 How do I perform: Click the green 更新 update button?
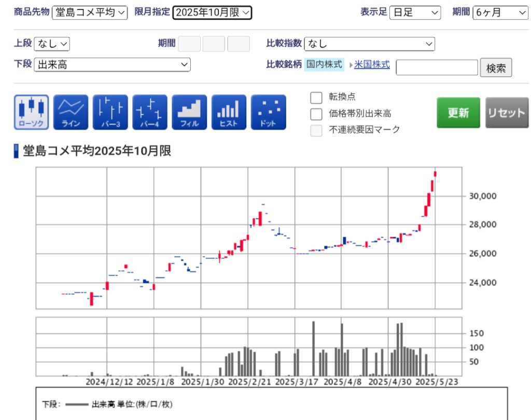tap(458, 113)
